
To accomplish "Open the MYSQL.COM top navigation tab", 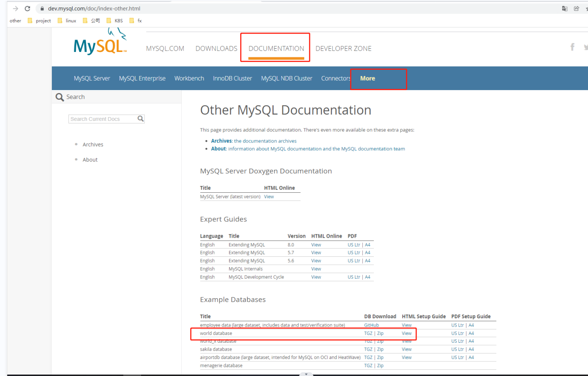I will point(165,49).
